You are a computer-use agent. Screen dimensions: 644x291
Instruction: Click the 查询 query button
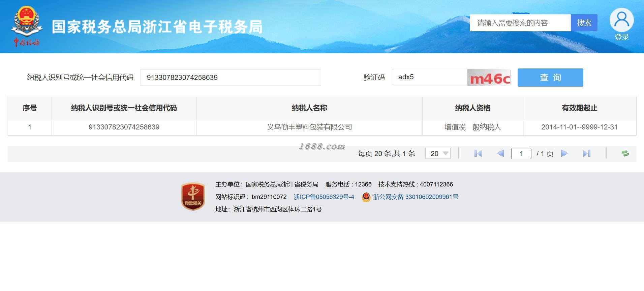pyautogui.click(x=550, y=78)
